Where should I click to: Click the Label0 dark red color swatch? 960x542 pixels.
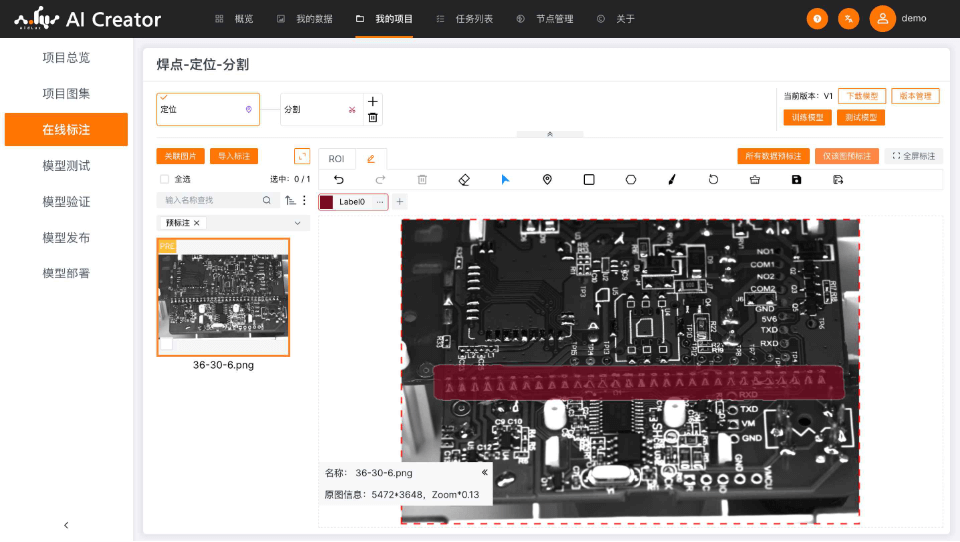click(327, 202)
